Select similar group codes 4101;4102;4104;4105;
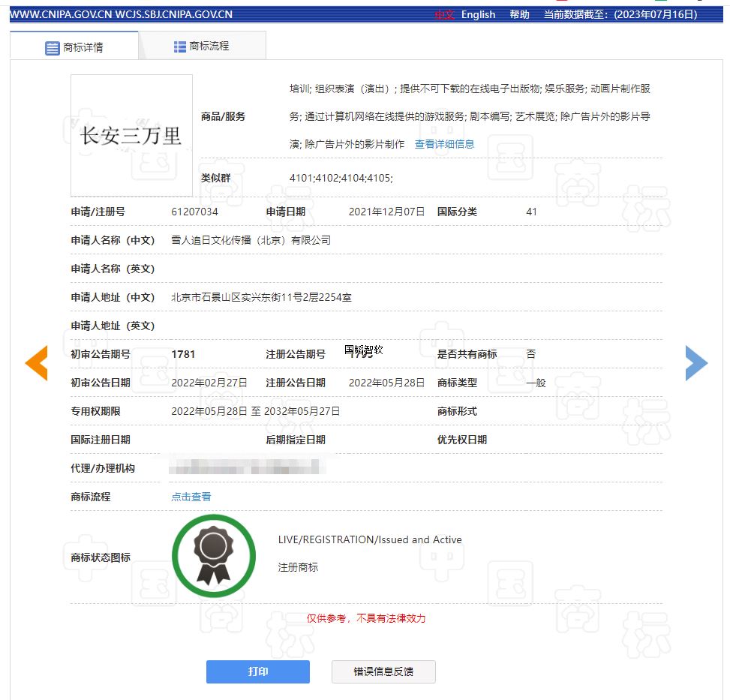730x700 pixels. (x=341, y=178)
